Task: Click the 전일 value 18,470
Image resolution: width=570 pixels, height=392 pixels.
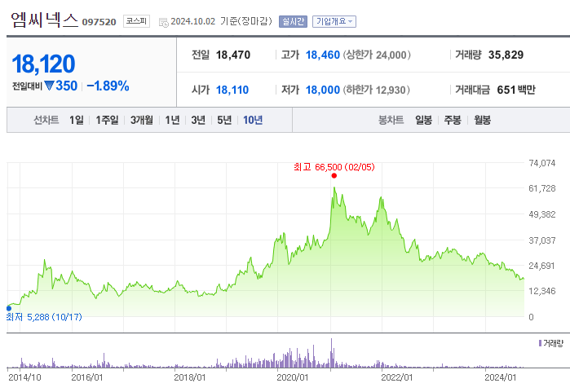Action: point(233,55)
